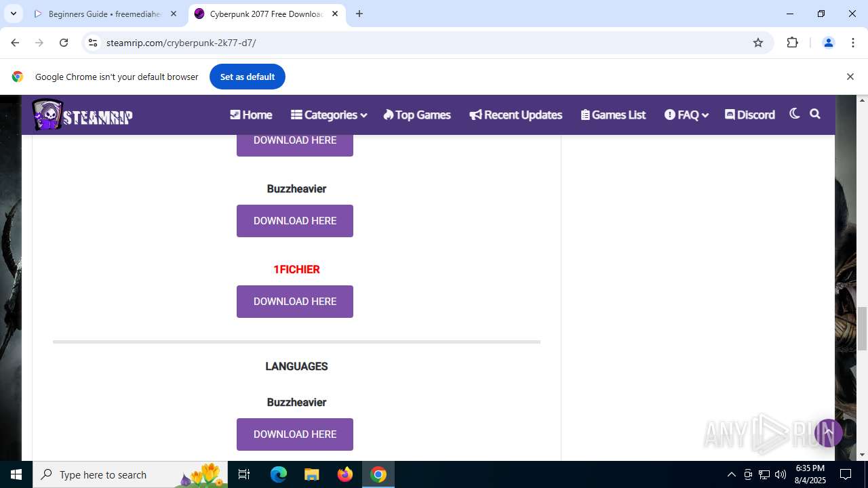Screen dimensions: 868x488
Task: Open the Games List page
Action: click(613, 115)
